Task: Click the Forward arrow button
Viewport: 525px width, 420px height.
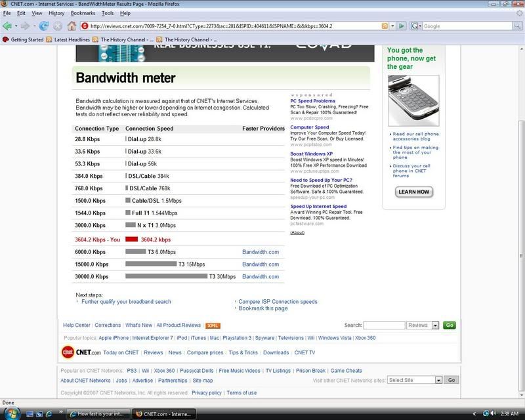Action: pos(25,26)
